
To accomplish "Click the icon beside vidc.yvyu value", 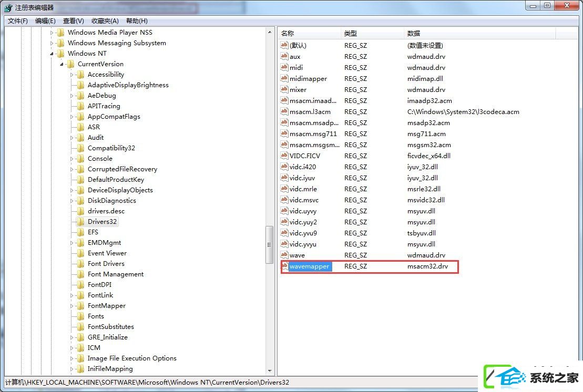I will click(284, 244).
